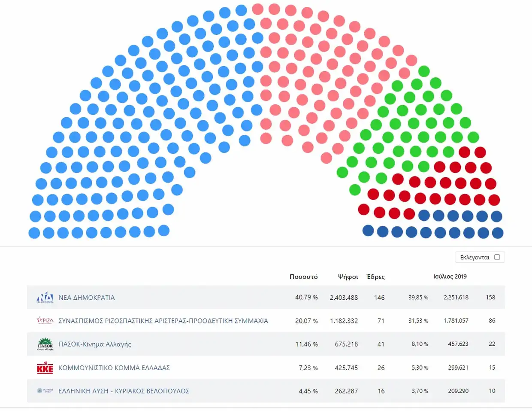The width and height of the screenshot is (532, 411).
Task: Click ΚΚΕ's 7,23 % percentage value
Action: [x=308, y=368]
